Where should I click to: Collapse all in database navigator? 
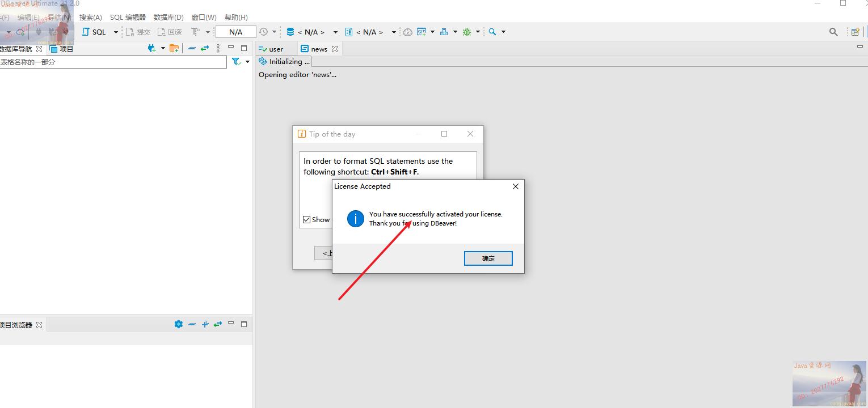point(192,48)
